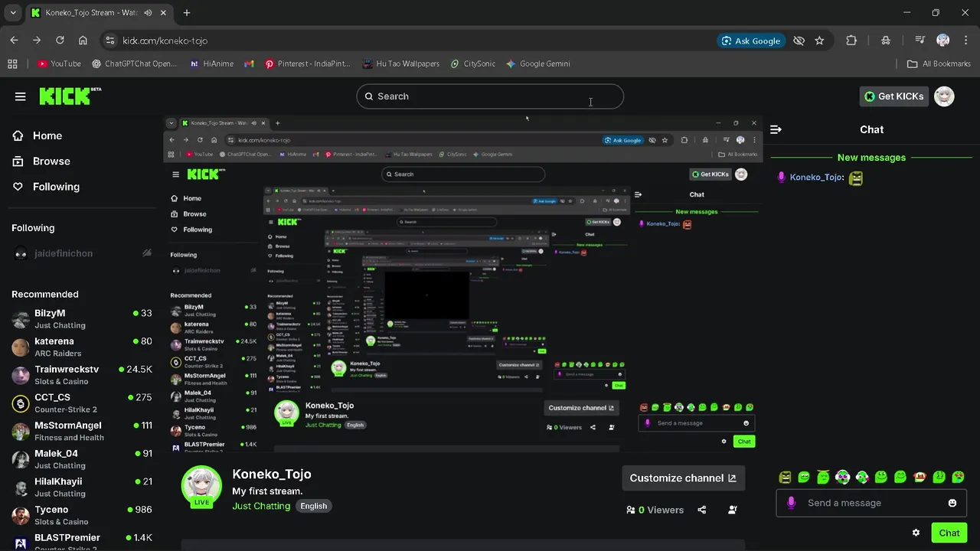The image size is (980, 551).
Task: Open recommended channel Trainwreckstv
Action: (81, 375)
